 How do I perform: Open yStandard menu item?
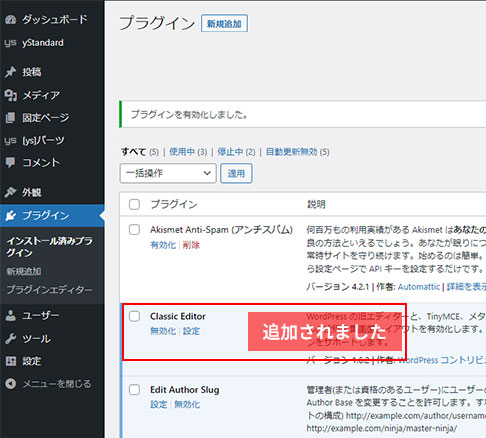point(43,43)
